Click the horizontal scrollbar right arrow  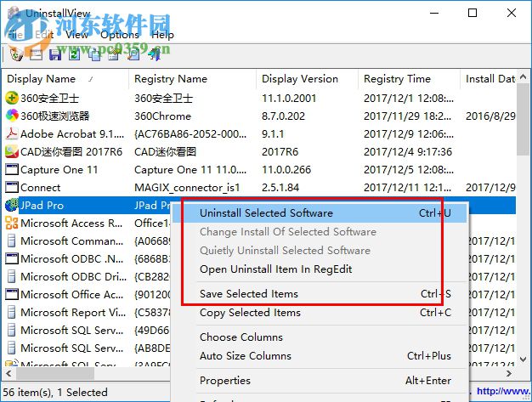(509, 373)
